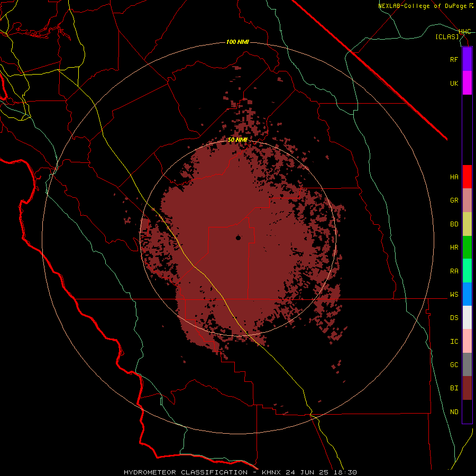
Task: Click the black radar site marker dot
Action: point(239,237)
